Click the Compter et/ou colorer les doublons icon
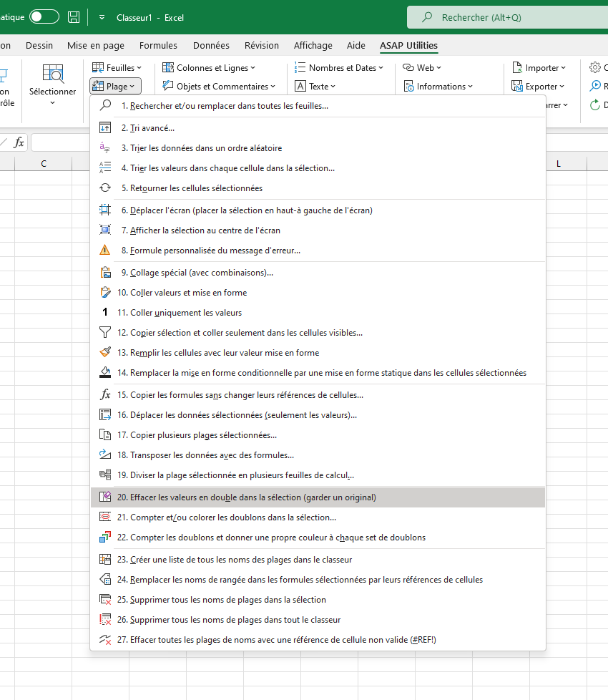 pos(105,517)
